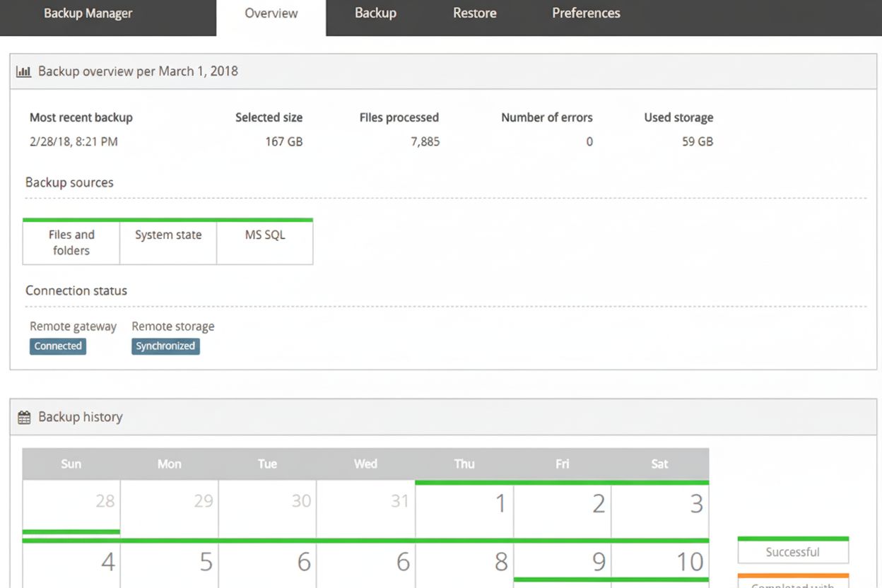Click the Completed with warnings legend item
The height and width of the screenshot is (588, 882).
[793, 584]
